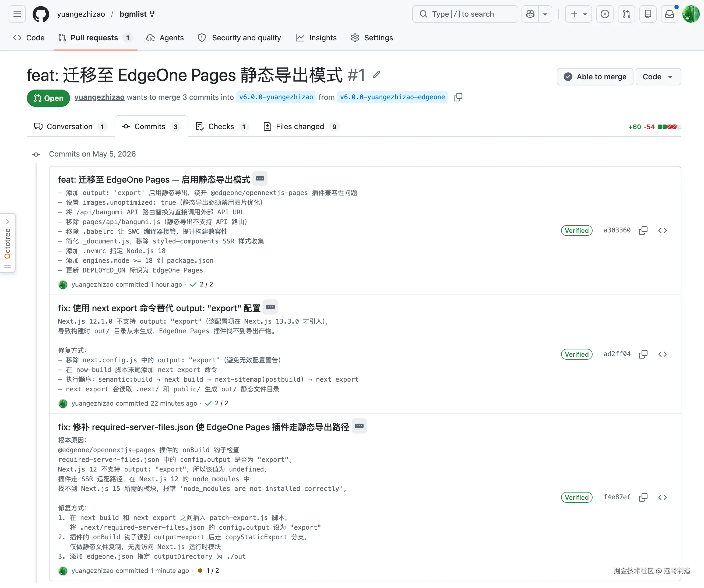This screenshot has height=588, width=704.
Task: Switch to the Checks tab
Action: [x=222, y=127]
